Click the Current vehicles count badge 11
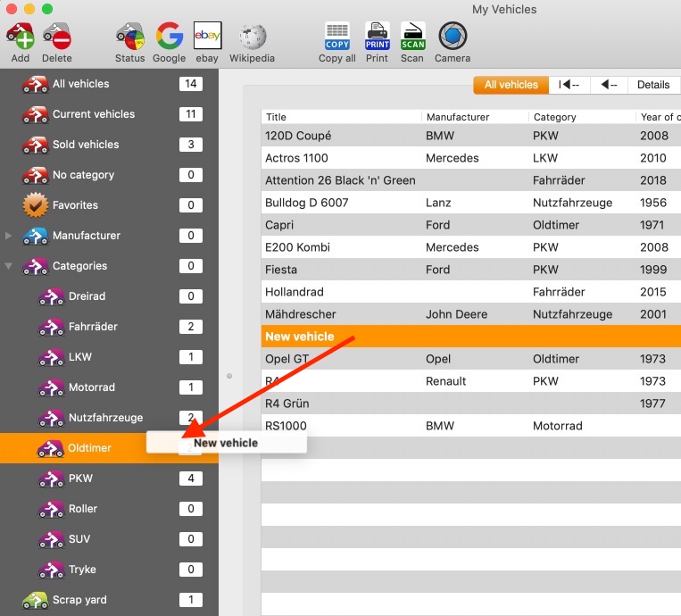 pyautogui.click(x=191, y=114)
